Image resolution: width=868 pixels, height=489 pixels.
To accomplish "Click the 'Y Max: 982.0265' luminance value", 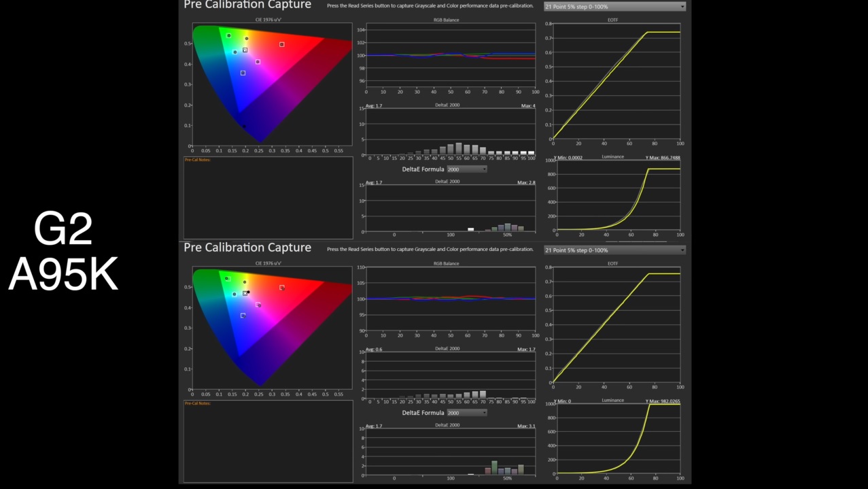I will pos(663,401).
